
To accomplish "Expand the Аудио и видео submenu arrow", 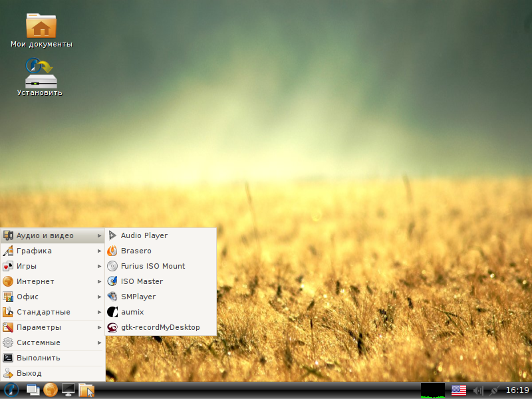I will 99,235.
